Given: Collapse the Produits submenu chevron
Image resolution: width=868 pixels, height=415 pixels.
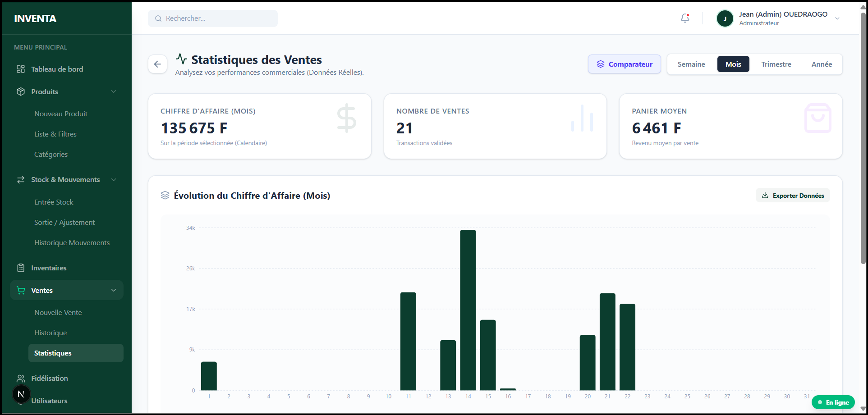Looking at the screenshot, I should click(114, 91).
